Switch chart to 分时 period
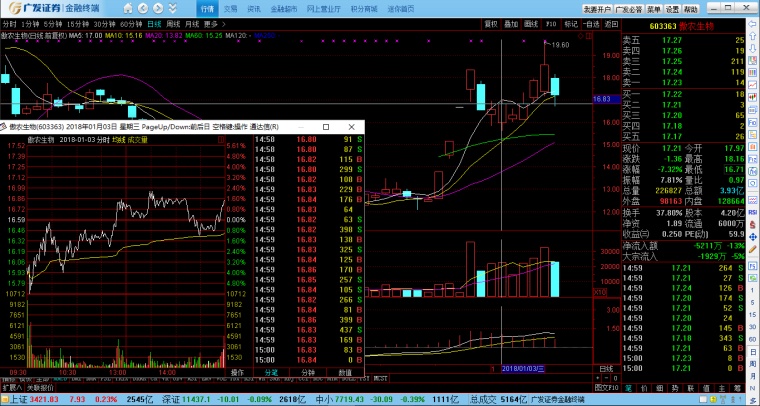Image resolution: width=760 pixels, height=406 pixels. point(9,24)
